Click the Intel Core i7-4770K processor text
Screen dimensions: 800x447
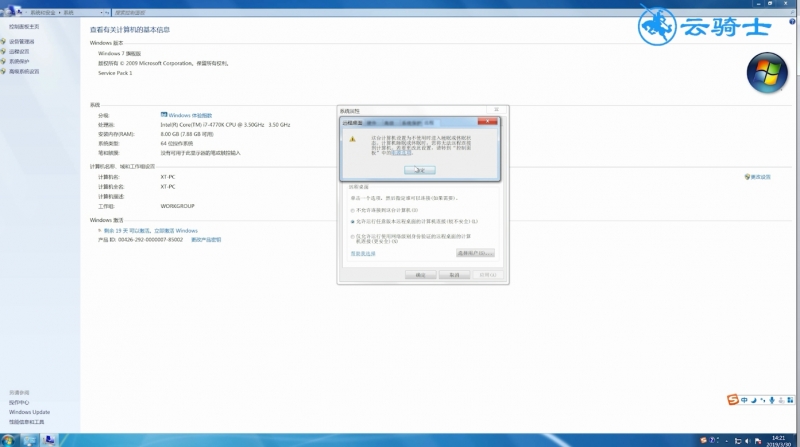coord(226,125)
